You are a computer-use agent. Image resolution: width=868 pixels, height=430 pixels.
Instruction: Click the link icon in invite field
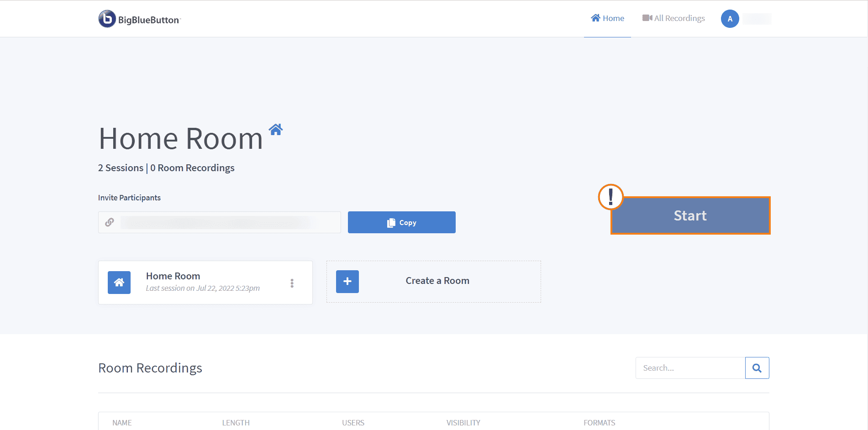pos(110,222)
